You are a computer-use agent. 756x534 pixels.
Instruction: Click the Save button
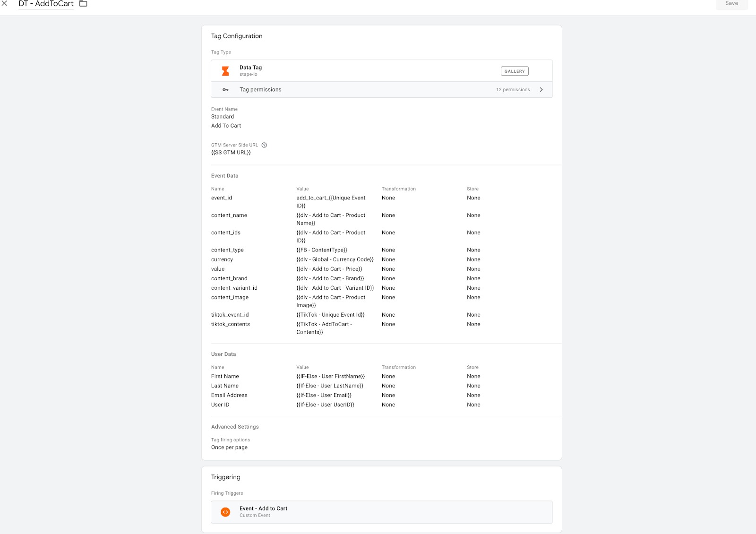(731, 4)
